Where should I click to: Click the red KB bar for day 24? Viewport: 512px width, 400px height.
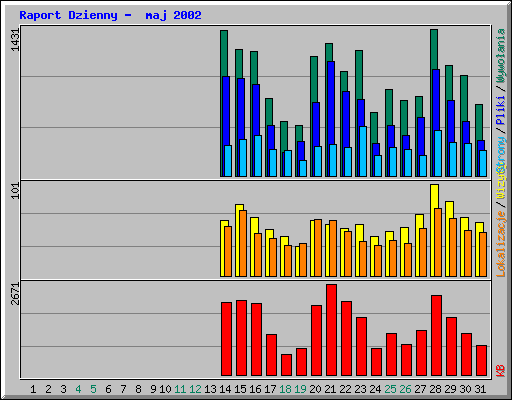[x=376, y=362]
